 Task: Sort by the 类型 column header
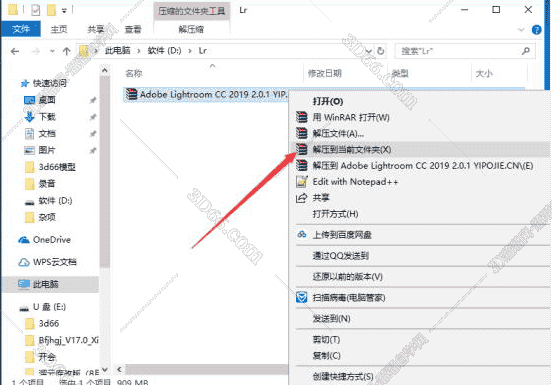400,73
